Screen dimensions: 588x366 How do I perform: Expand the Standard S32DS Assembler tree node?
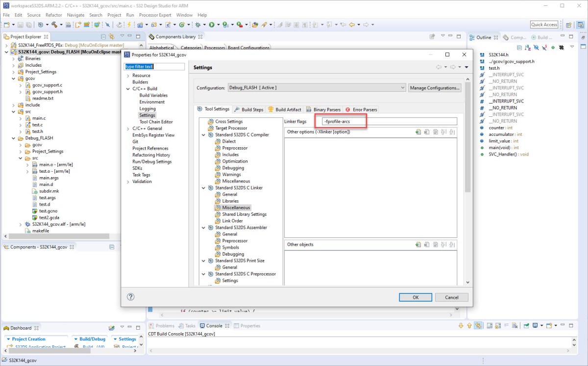[x=203, y=227]
